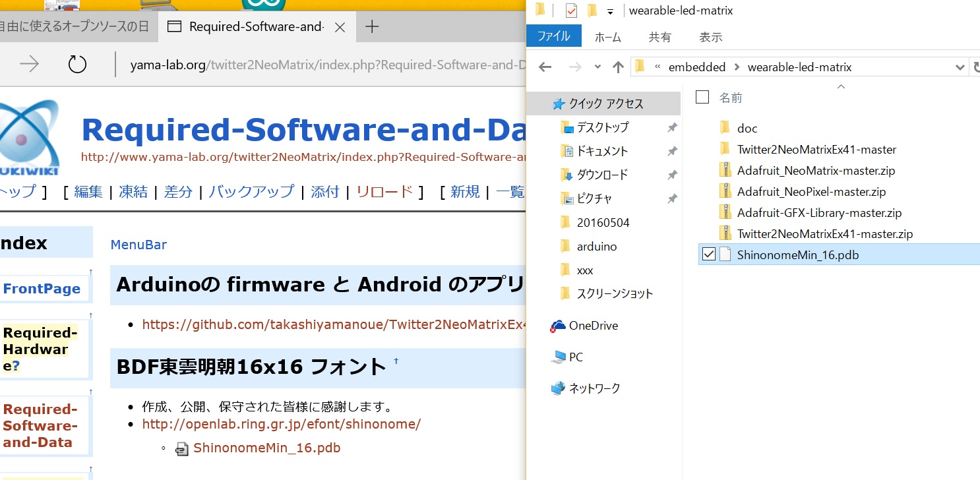Open the ShinonomeMin_16.pdb download link

pyautogui.click(x=266, y=448)
